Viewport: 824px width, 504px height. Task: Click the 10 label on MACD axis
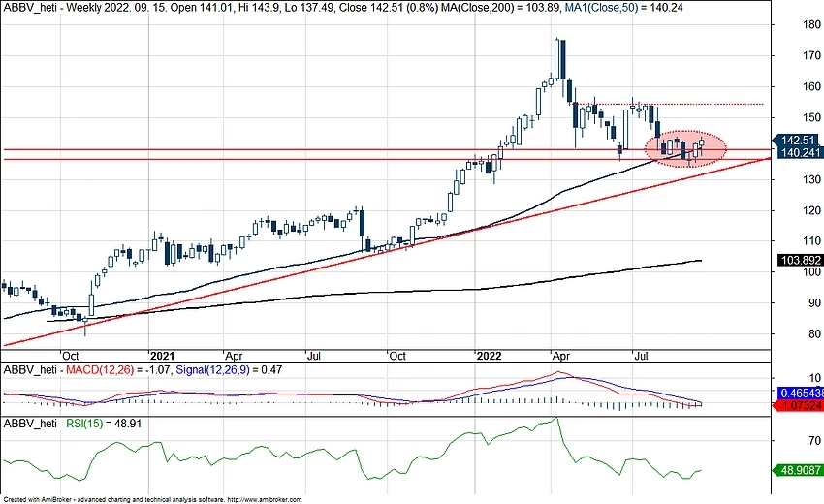click(815, 378)
